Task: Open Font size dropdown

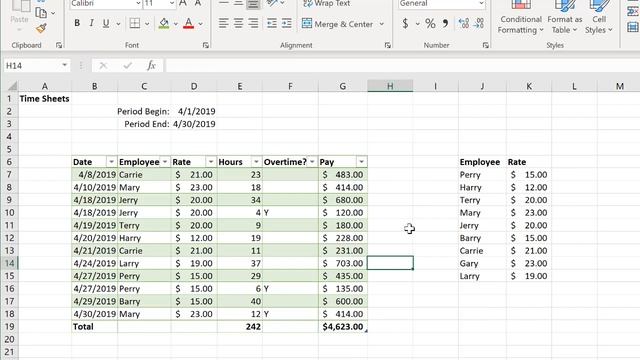Action: (172, 4)
